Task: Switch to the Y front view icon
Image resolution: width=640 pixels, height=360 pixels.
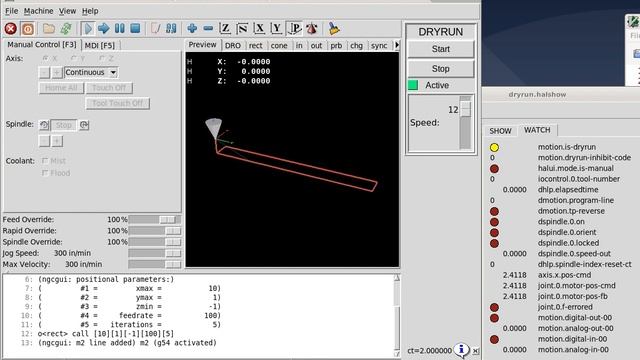Action: [x=276, y=29]
